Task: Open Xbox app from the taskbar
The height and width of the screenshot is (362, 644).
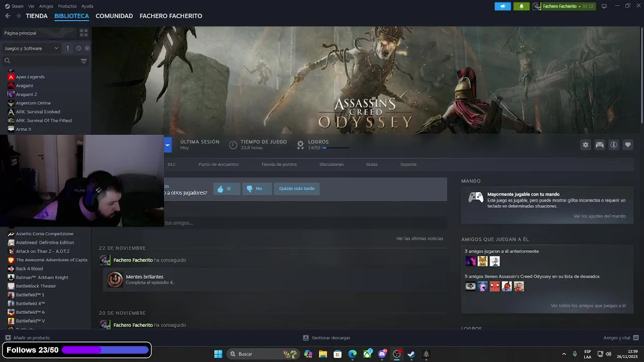Action: 368,354
